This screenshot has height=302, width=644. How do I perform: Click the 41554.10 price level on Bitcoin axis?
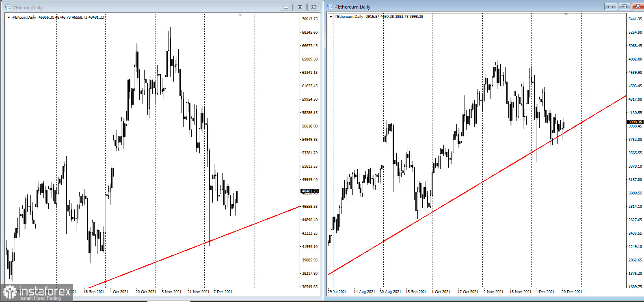[310, 246]
